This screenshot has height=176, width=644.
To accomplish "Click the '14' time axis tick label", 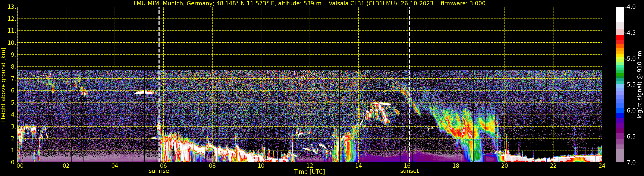I will pyautogui.click(x=358, y=166).
